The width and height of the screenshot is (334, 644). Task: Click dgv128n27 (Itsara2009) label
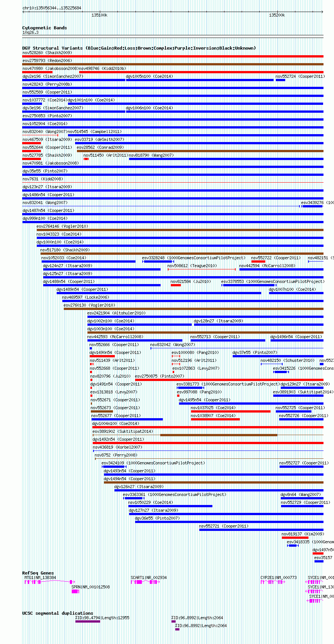[x=218, y=321]
